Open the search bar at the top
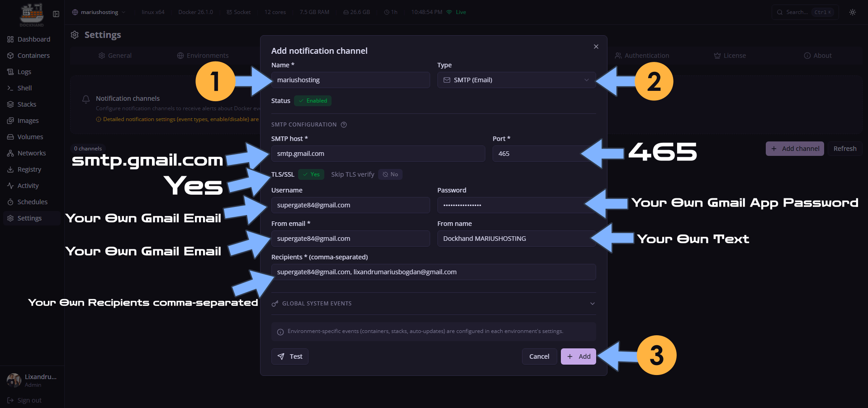This screenshot has height=408, width=868. pyautogui.click(x=805, y=12)
